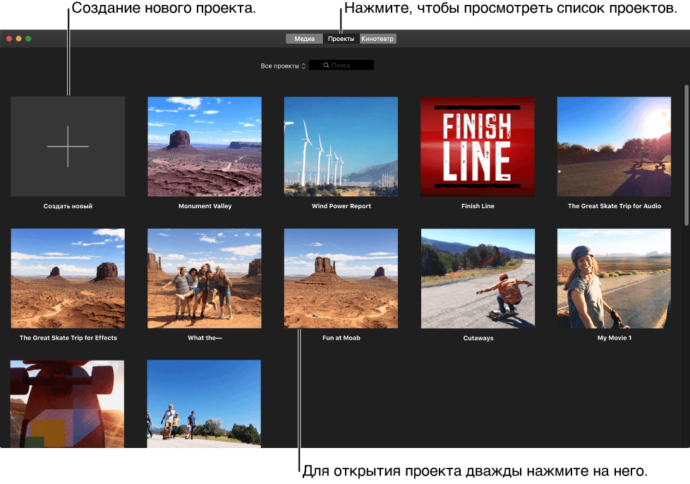Screen dimensions: 690x484
Task: Click The Great Skate Trip for Effects name
Action: (68, 338)
